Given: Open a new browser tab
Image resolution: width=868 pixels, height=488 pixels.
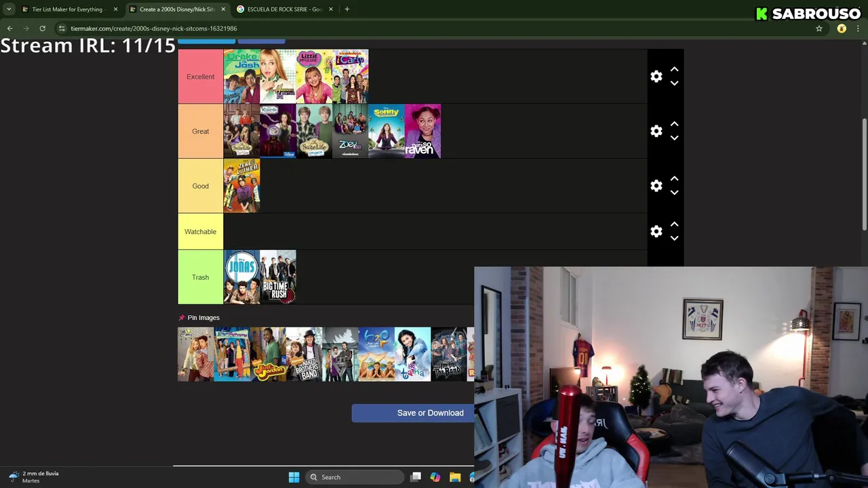Looking at the screenshot, I should 347,9.
